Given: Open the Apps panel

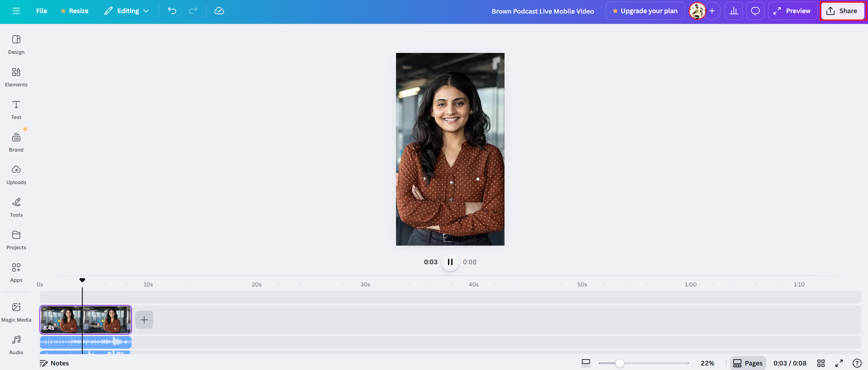Looking at the screenshot, I should pyautogui.click(x=16, y=273).
